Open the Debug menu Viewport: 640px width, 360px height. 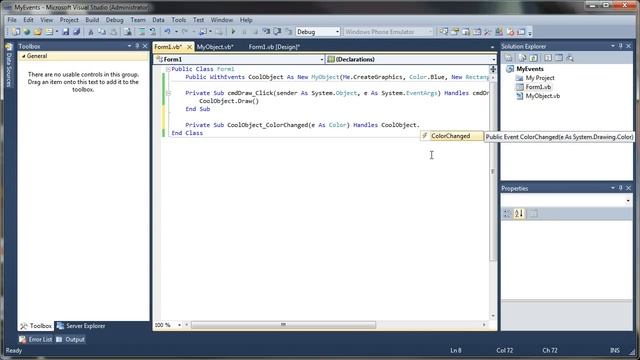[x=114, y=20]
